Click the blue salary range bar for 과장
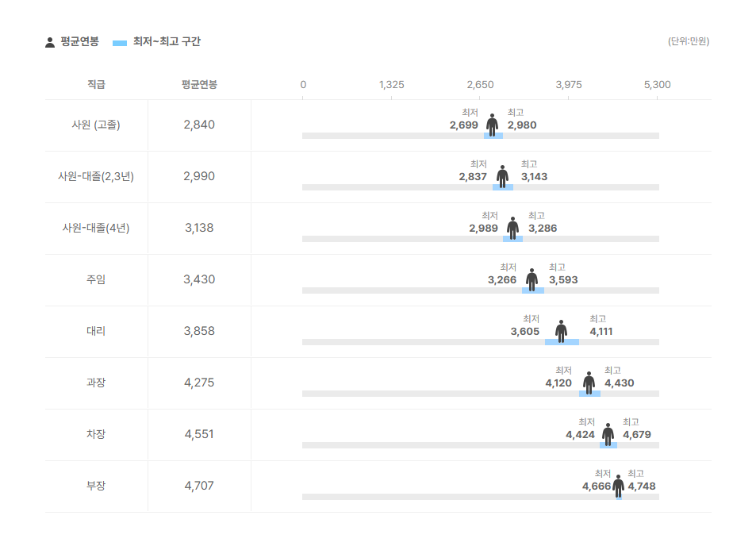This screenshot has height=550, width=756. click(589, 394)
